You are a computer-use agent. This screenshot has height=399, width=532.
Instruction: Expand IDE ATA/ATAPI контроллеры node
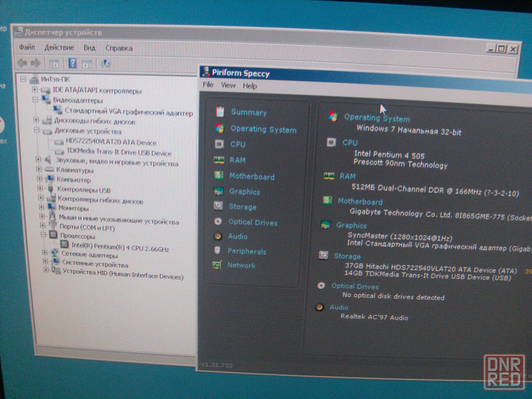click(x=34, y=89)
